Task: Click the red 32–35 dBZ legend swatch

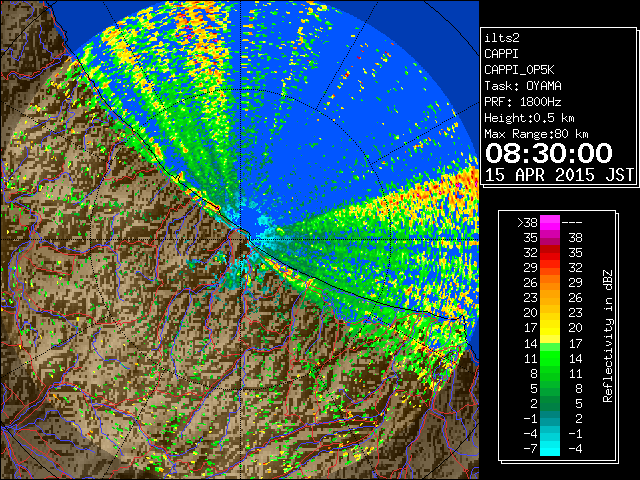Action: (x=550, y=253)
